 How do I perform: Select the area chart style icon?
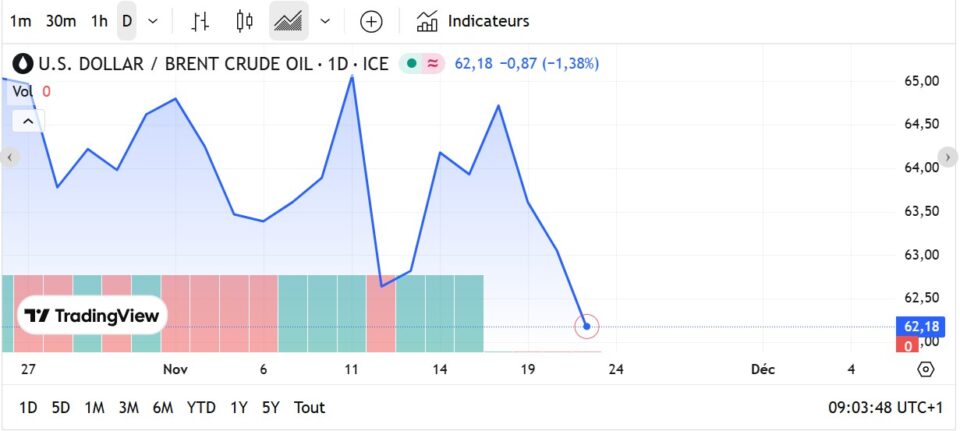tap(289, 21)
